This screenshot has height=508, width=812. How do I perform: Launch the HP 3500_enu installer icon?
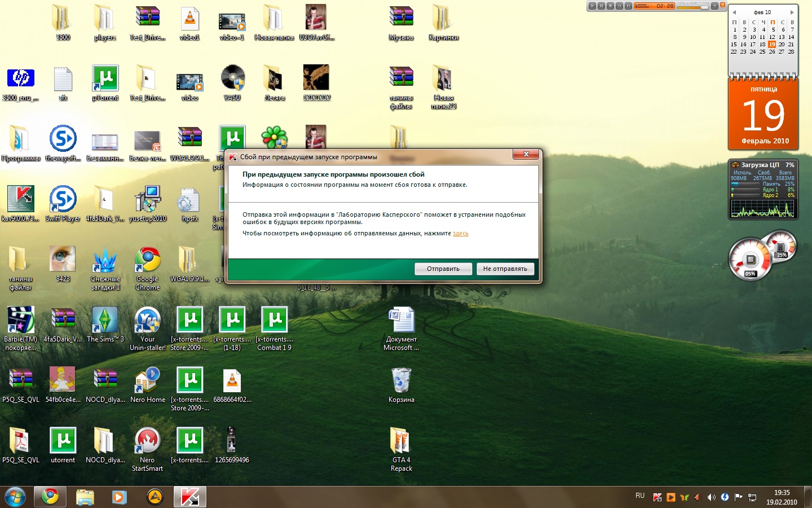21,83
